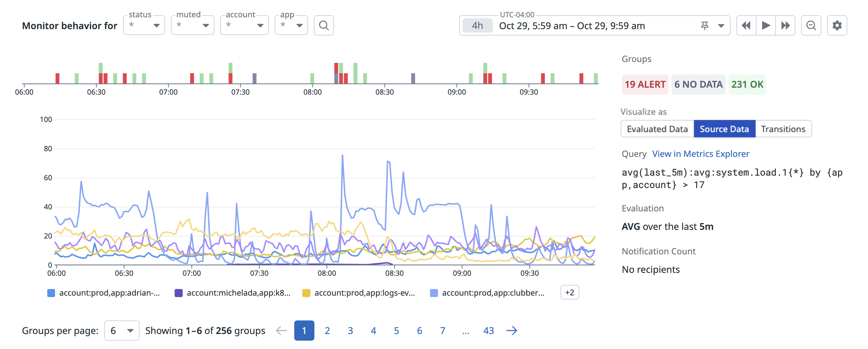Switch visualization to Evaluated Data
Image resolution: width=868 pixels, height=349 pixels.
(657, 129)
